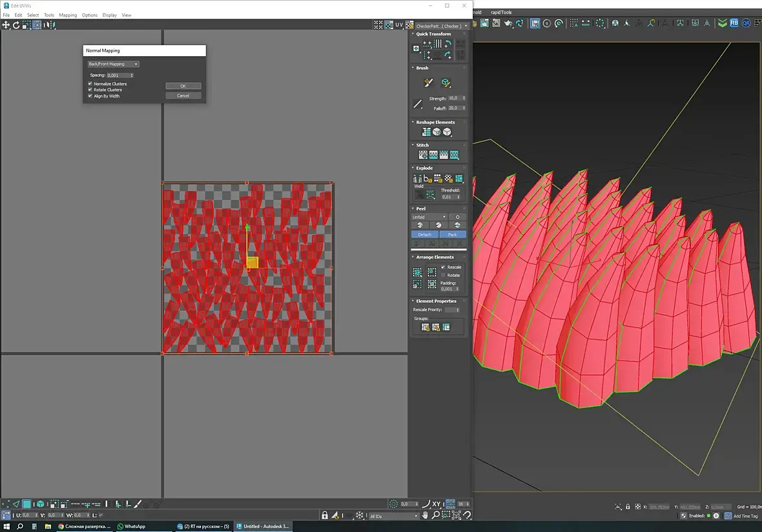This screenshot has height=532, width=762.
Task: Select the Mirror tool in Edit UVWs toolbar
Action: pyautogui.click(x=49, y=25)
